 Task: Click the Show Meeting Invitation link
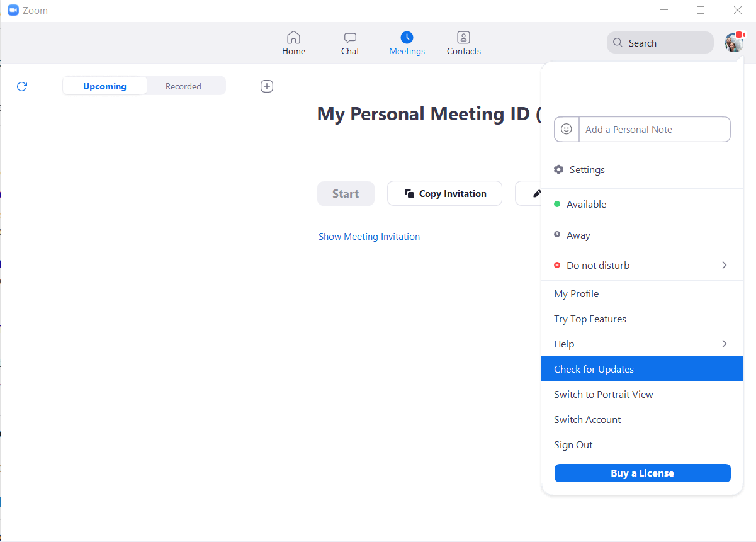[369, 237]
